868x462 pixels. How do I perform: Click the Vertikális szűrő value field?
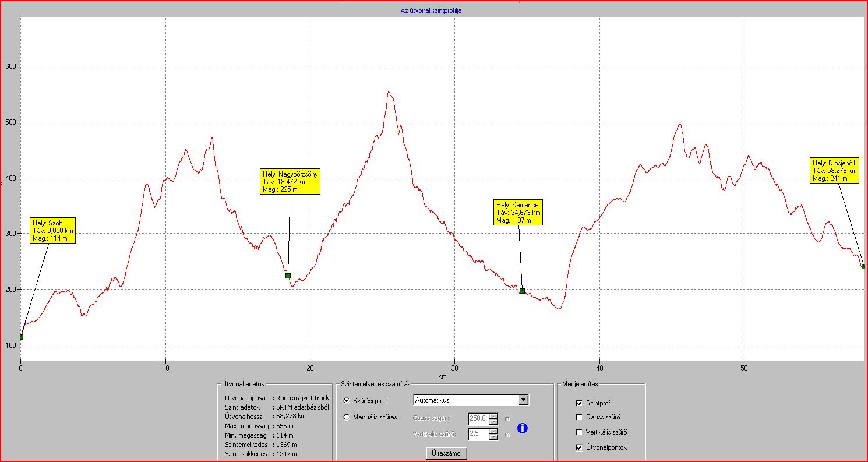pos(478,434)
